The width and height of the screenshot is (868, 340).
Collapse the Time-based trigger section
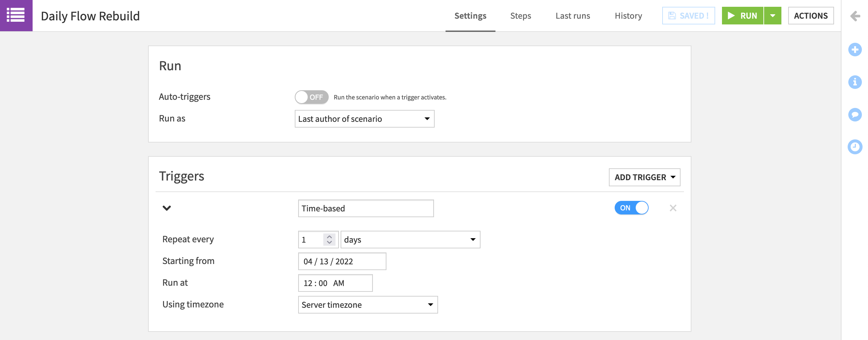(x=166, y=208)
